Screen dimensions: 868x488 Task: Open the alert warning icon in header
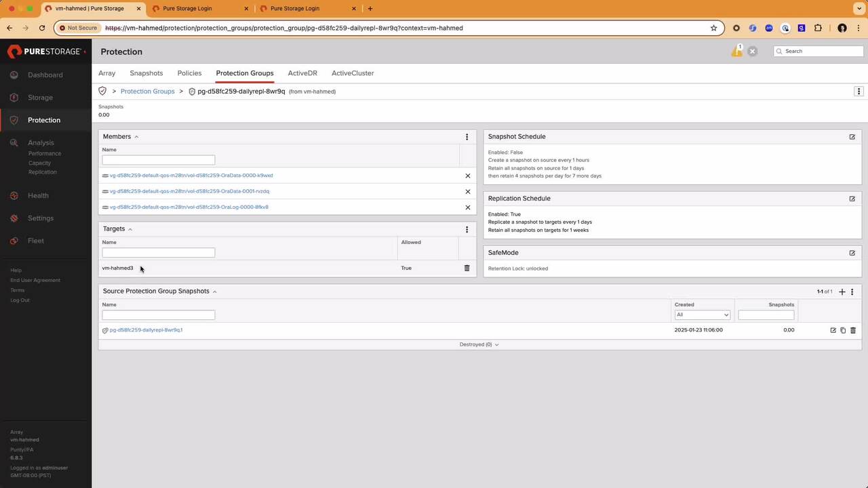click(736, 52)
